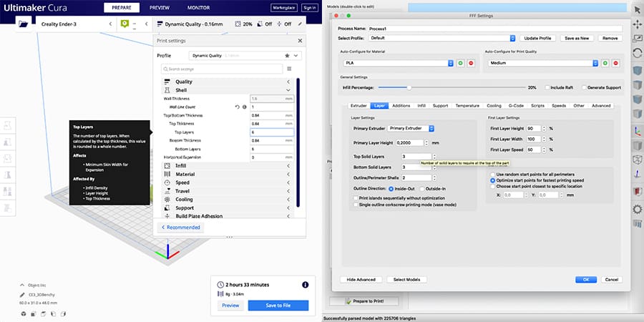This screenshot has height=322, width=644.
Task: Select the Simplify3D scale tool icon
Action: point(638,38)
